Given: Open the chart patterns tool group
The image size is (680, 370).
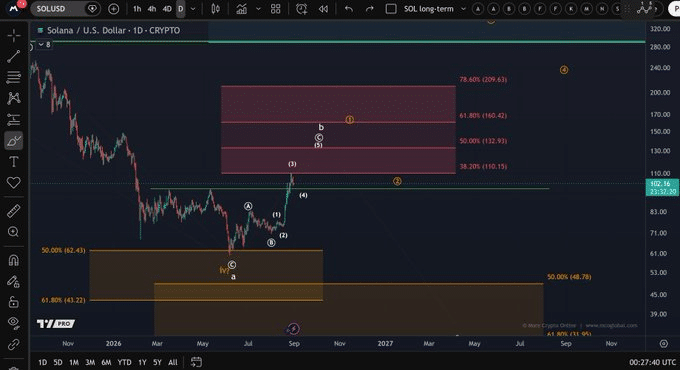Looking at the screenshot, I should pyautogui.click(x=13, y=98).
